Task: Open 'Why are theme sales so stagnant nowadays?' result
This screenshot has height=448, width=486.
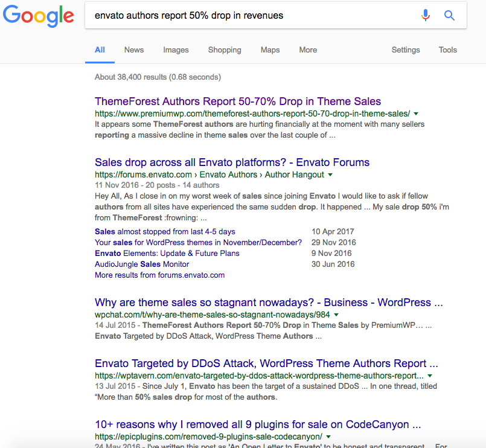Action: pyautogui.click(x=269, y=302)
